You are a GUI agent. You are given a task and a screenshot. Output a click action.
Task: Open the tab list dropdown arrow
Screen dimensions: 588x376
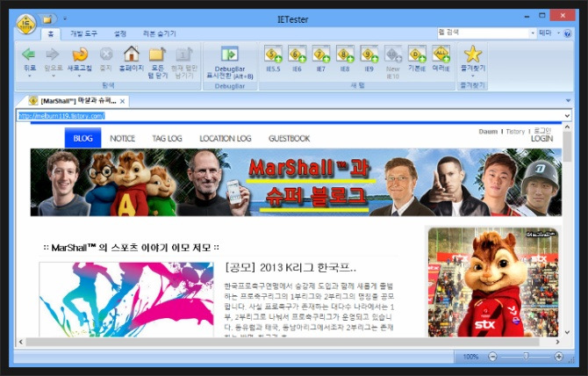click(x=568, y=100)
